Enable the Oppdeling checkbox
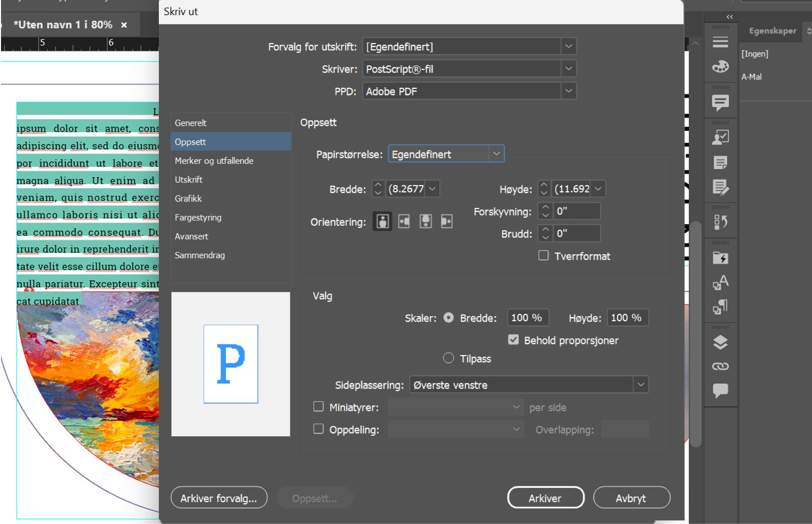812x524 pixels. [x=319, y=429]
